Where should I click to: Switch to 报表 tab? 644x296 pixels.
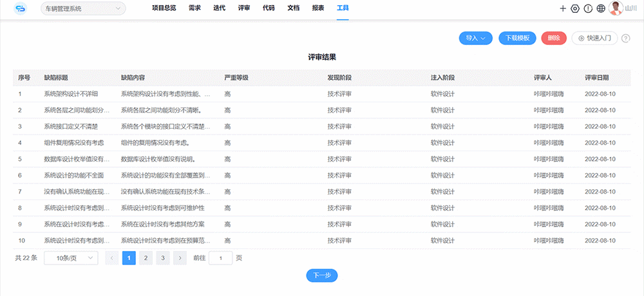pos(318,8)
